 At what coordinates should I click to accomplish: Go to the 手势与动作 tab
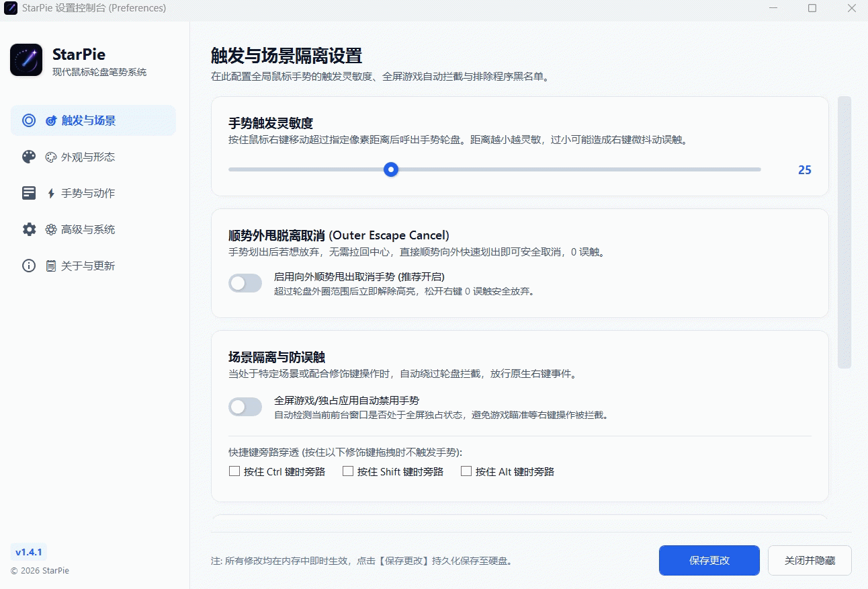coord(93,193)
